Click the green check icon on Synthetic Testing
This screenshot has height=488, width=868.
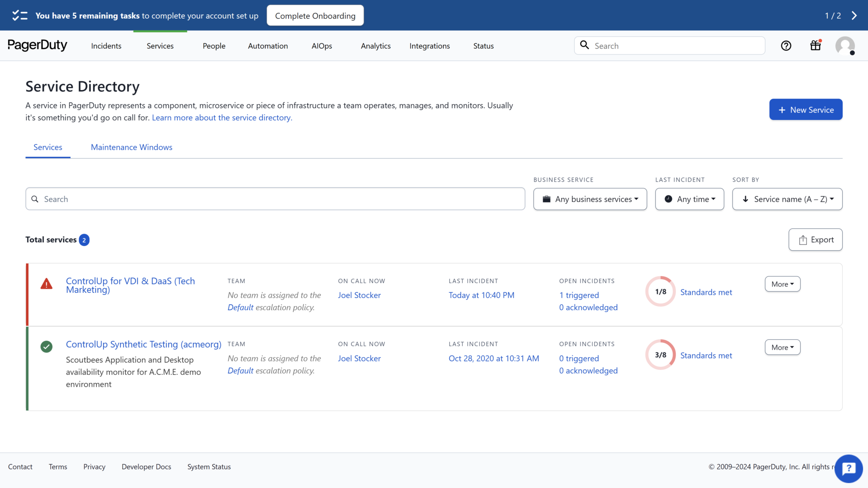click(47, 347)
